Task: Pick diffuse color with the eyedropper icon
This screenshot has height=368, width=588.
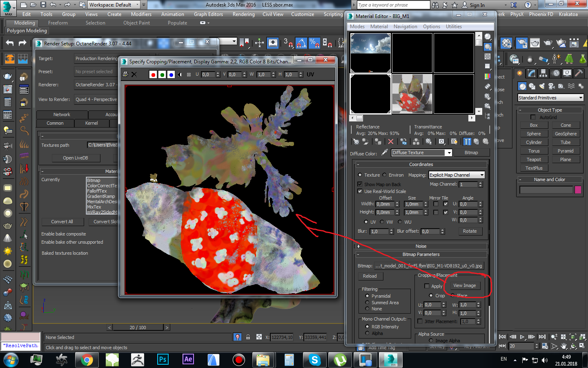Action: [384, 153]
